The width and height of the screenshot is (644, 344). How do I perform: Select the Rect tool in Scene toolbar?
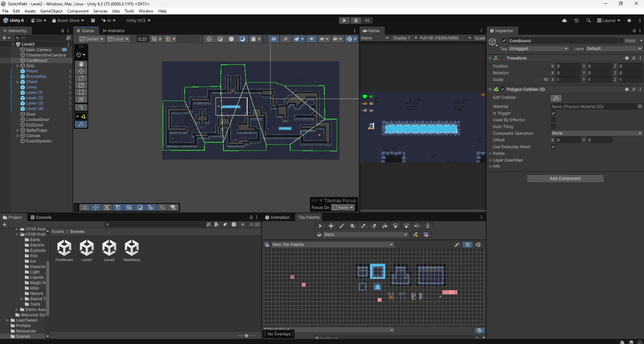[x=81, y=92]
